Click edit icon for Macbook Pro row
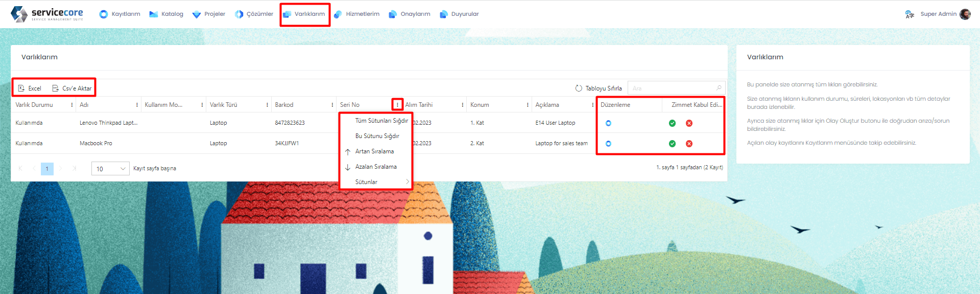The height and width of the screenshot is (294, 980). pos(608,144)
